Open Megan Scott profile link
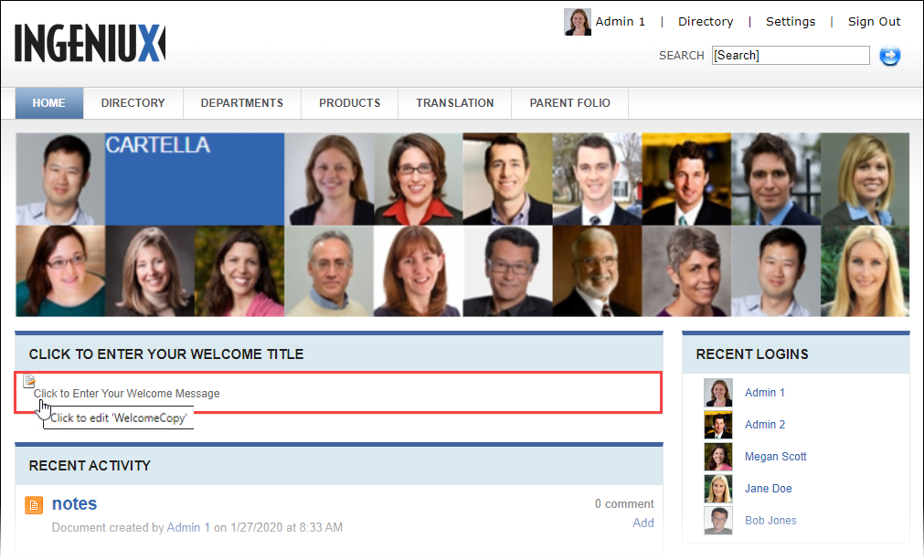Viewport: 924px width, 560px height. point(776,457)
